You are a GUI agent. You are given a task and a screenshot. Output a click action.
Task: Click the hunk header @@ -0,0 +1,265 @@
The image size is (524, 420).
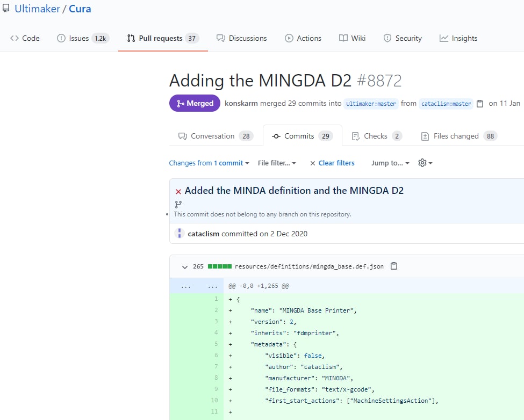pos(259,286)
